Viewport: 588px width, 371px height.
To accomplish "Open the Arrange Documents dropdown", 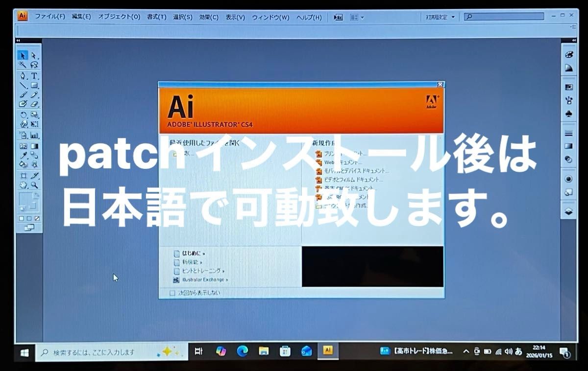I will coord(357,17).
